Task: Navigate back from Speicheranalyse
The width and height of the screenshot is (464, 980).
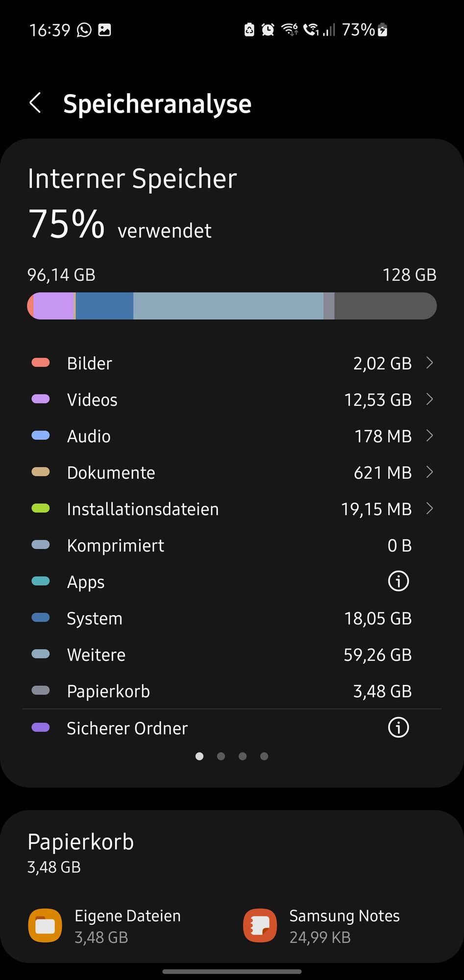Action: (35, 103)
